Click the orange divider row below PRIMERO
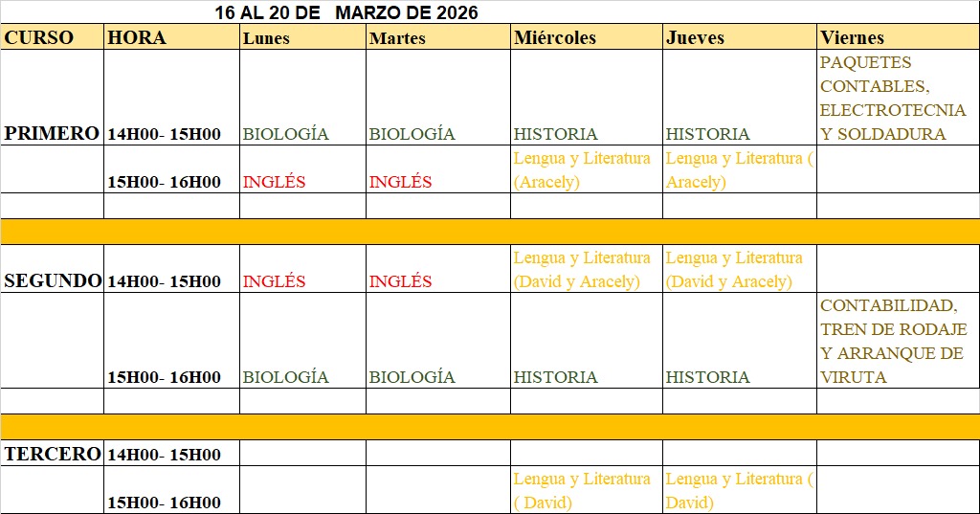980x514 pixels. pyautogui.click(x=490, y=232)
